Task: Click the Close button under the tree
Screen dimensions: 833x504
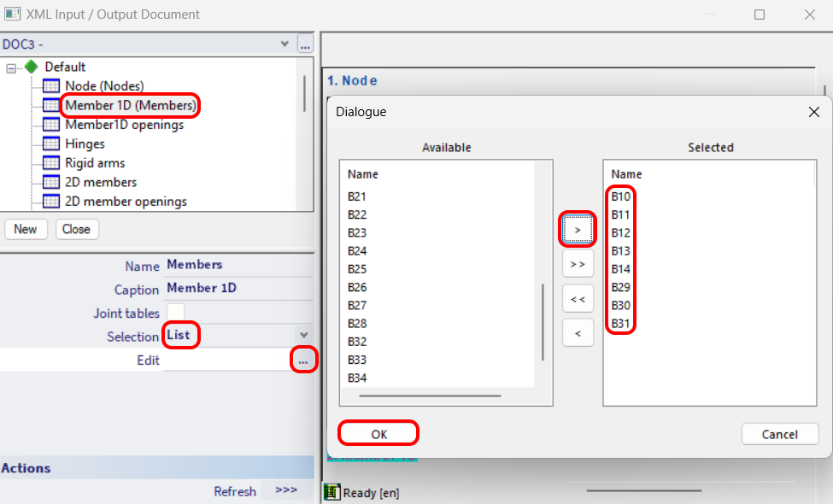Action: coord(77,230)
